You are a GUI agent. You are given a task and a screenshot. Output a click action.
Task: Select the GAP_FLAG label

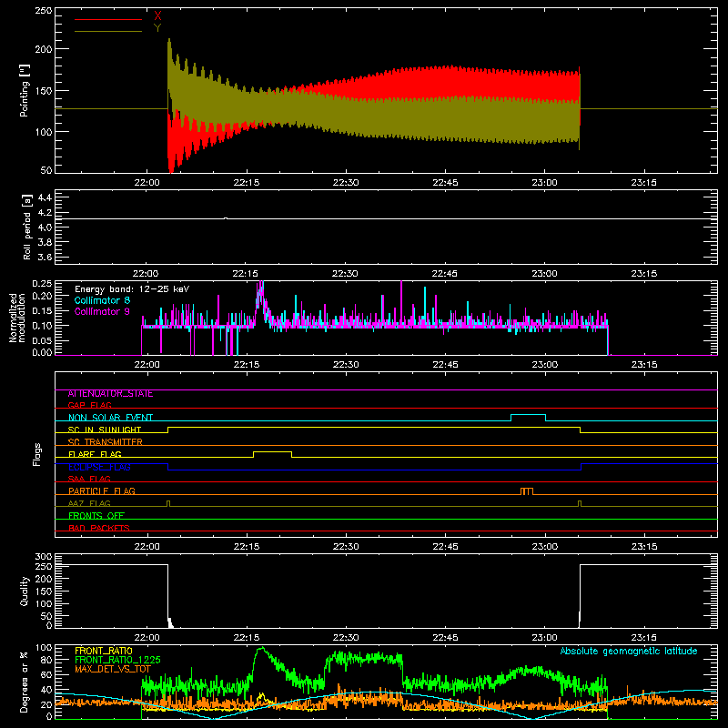tap(89, 406)
